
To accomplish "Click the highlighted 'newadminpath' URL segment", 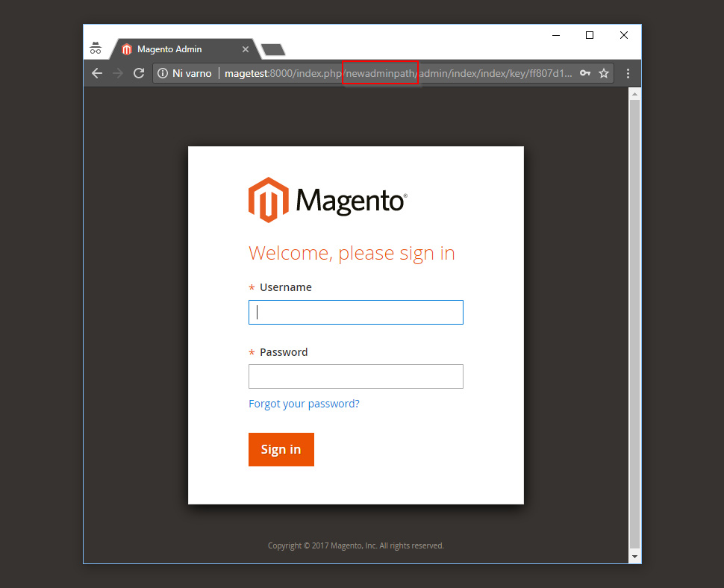I will click(381, 73).
